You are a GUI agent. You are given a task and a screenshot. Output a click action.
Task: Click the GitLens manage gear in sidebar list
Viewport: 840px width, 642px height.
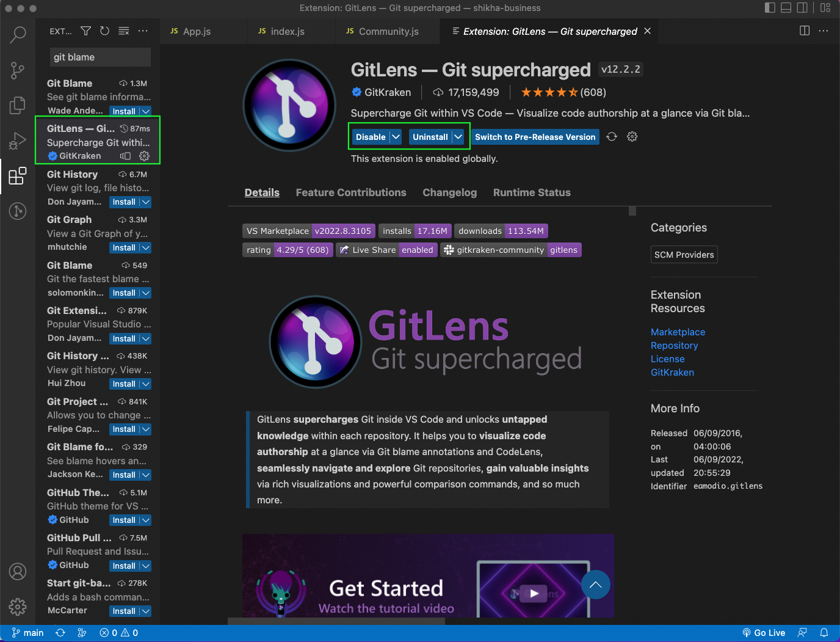[144, 156]
